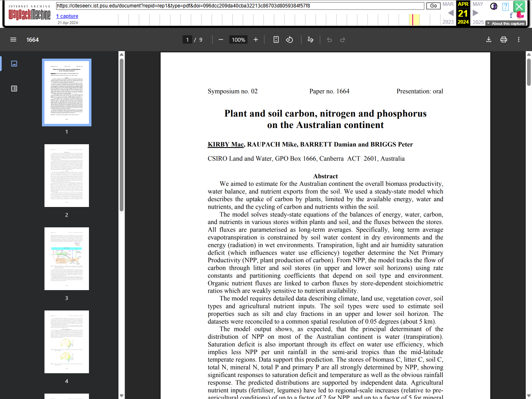Image resolution: width=532 pixels, height=399 pixels.
Task: Select the annotation drawing tool
Action: point(310,39)
